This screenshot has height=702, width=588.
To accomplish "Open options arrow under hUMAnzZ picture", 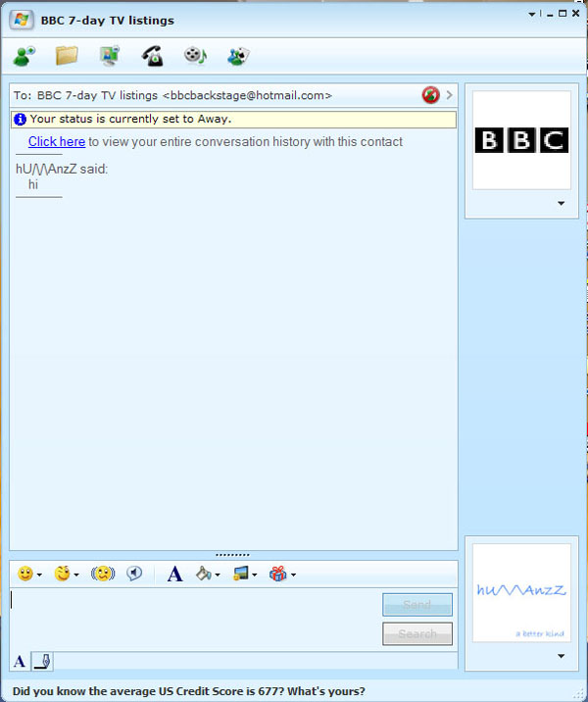I will tap(562, 656).
